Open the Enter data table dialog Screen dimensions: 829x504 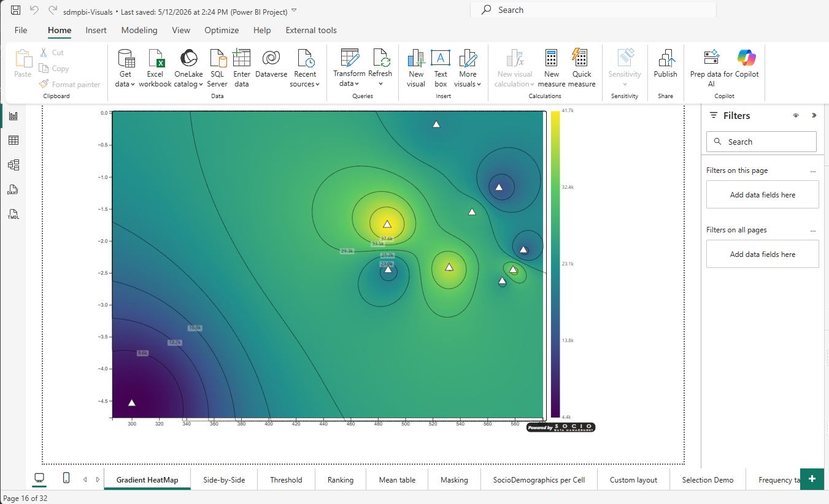pos(242,68)
